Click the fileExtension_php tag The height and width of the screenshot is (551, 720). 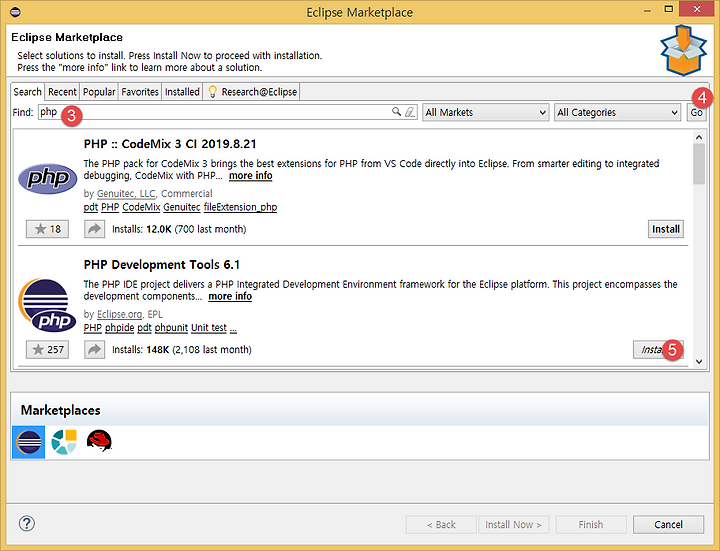240,207
